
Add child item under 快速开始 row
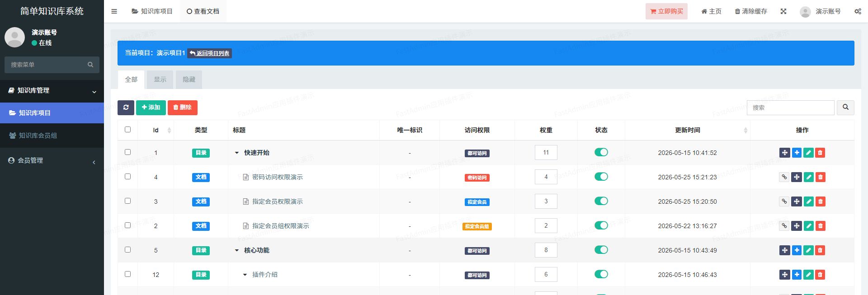pos(797,153)
